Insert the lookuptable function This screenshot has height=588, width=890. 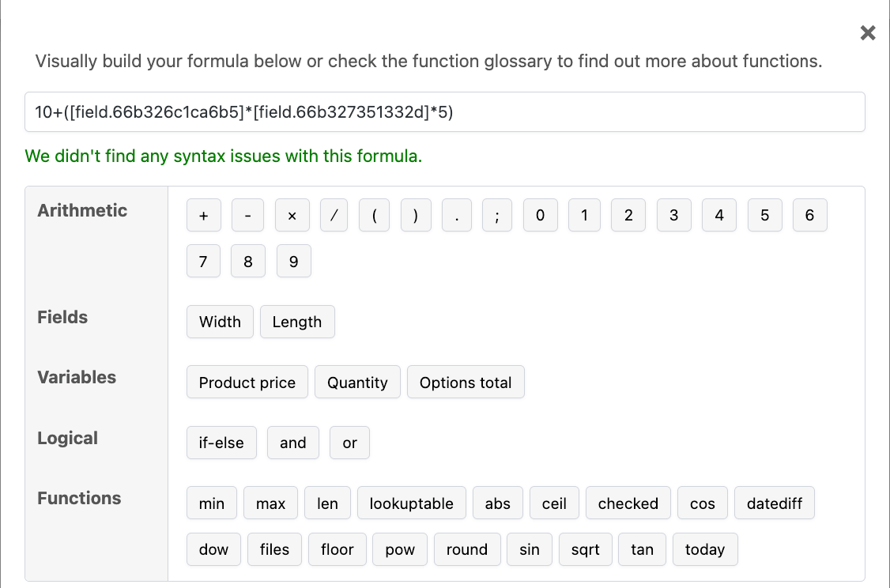point(412,503)
